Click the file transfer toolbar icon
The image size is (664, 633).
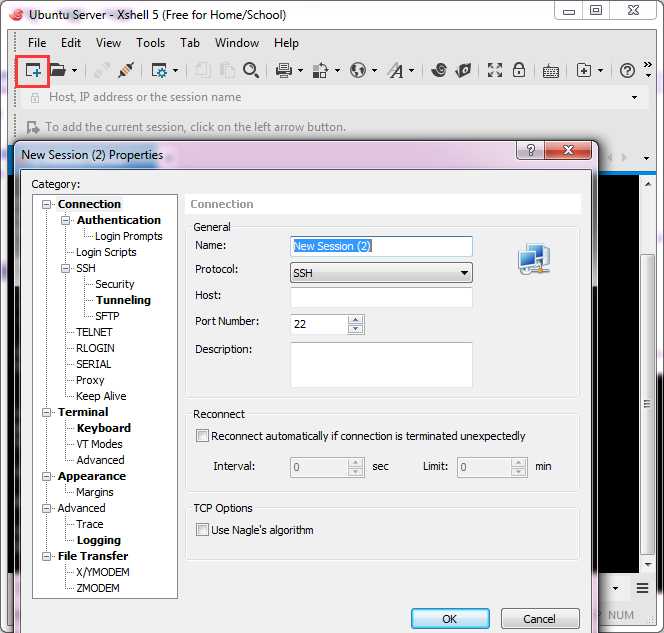coord(320,70)
